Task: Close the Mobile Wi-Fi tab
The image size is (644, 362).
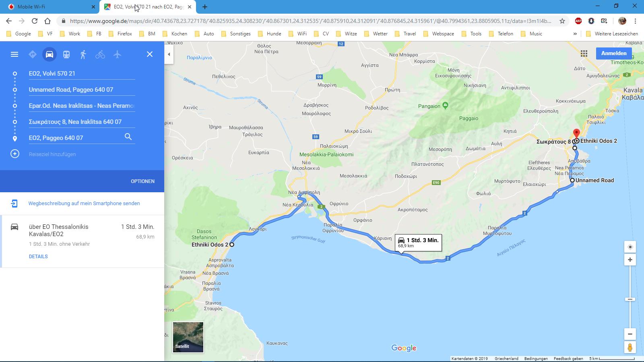Action: click(93, 7)
